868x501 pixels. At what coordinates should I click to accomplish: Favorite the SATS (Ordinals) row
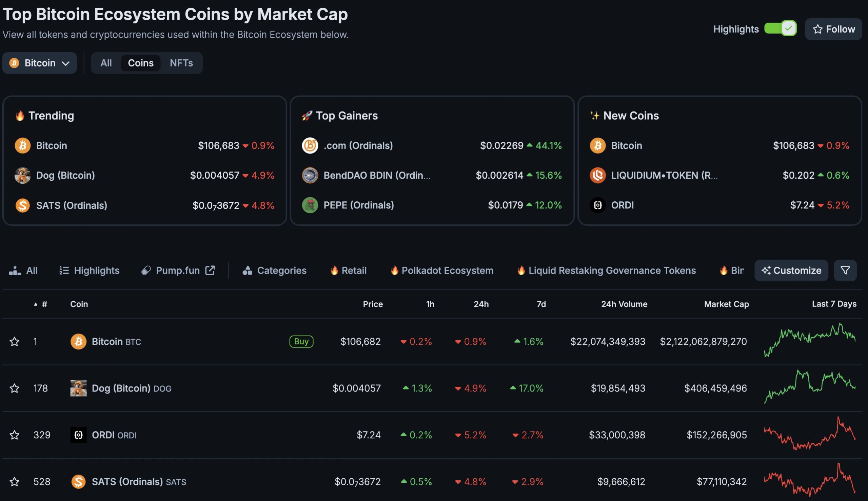click(x=15, y=482)
